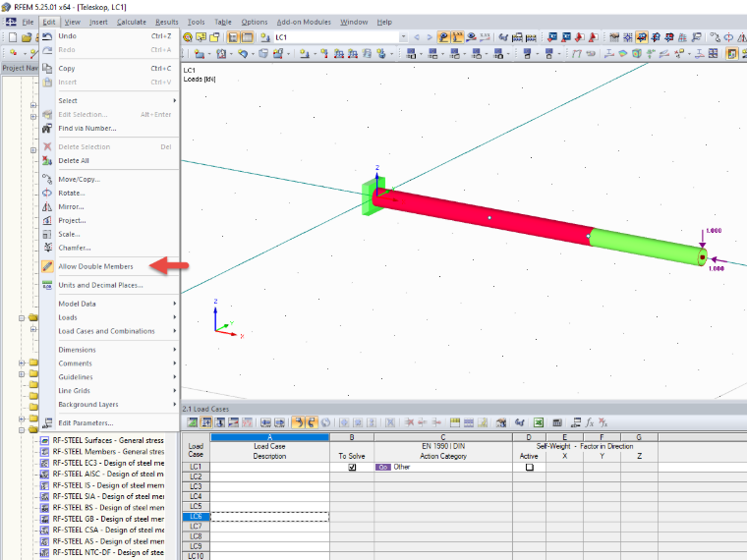747x560 pixels.
Task: Select the LC3 row header
Action: coord(196,486)
